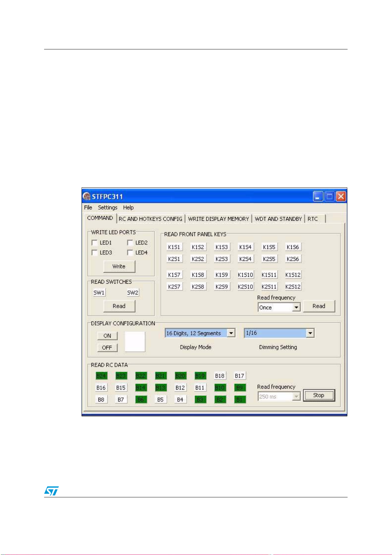Click the B8 bit indicator
Image resolution: width=392 pixels, height=555 pixels.
coord(101,400)
